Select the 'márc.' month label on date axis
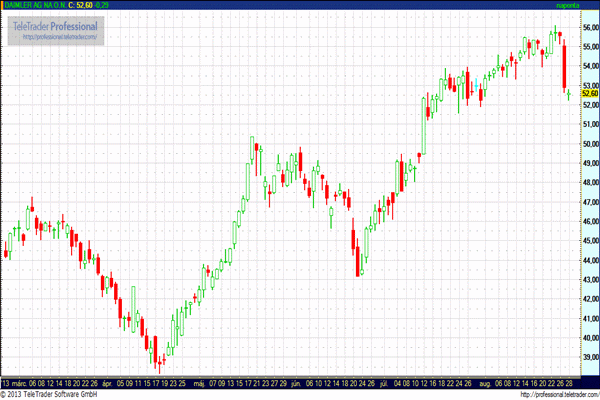Viewport: 600px width, 400px height. pyautogui.click(x=20, y=382)
